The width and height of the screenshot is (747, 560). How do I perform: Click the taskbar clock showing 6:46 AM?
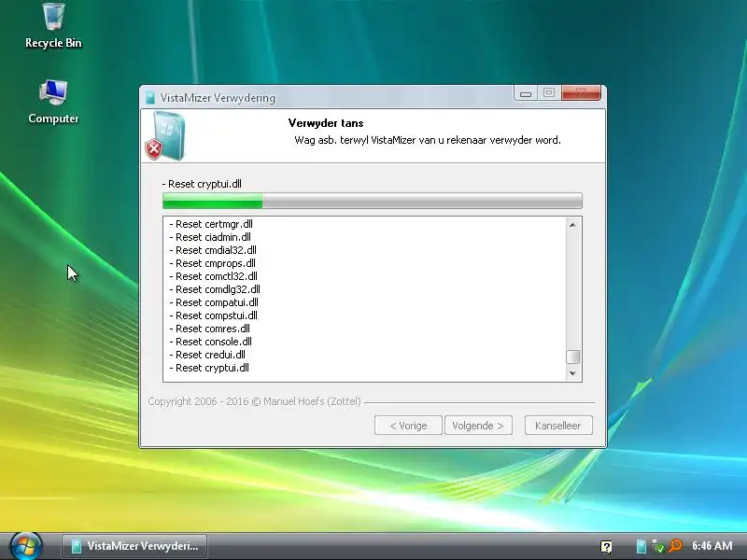(712, 546)
